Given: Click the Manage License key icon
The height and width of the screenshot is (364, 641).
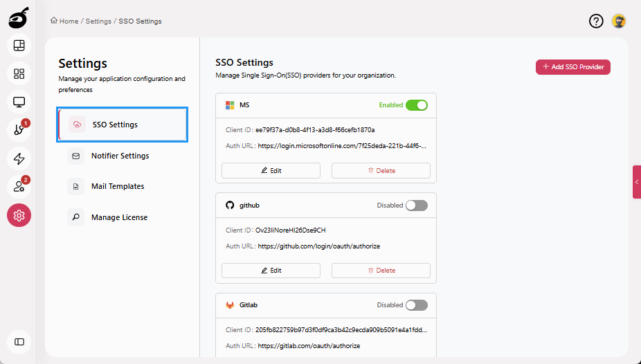Looking at the screenshot, I should click(75, 217).
